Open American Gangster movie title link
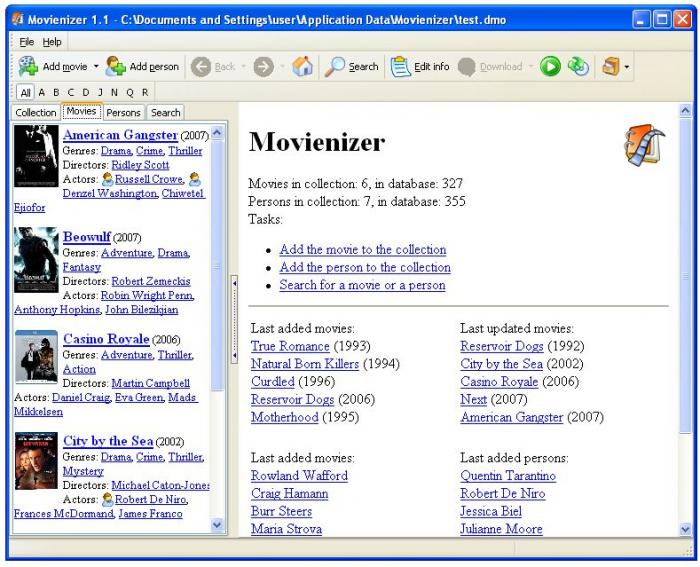Viewport: 700px width, 567px height. click(x=121, y=135)
